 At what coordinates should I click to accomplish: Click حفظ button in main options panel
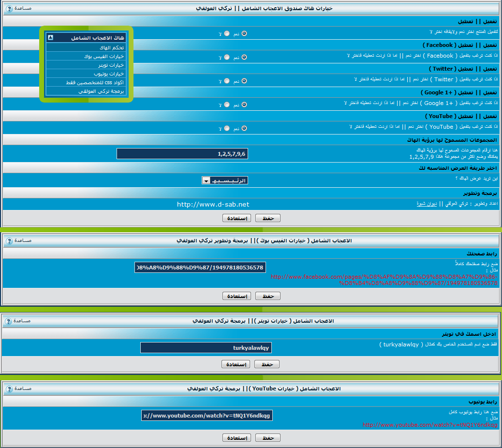point(267,218)
